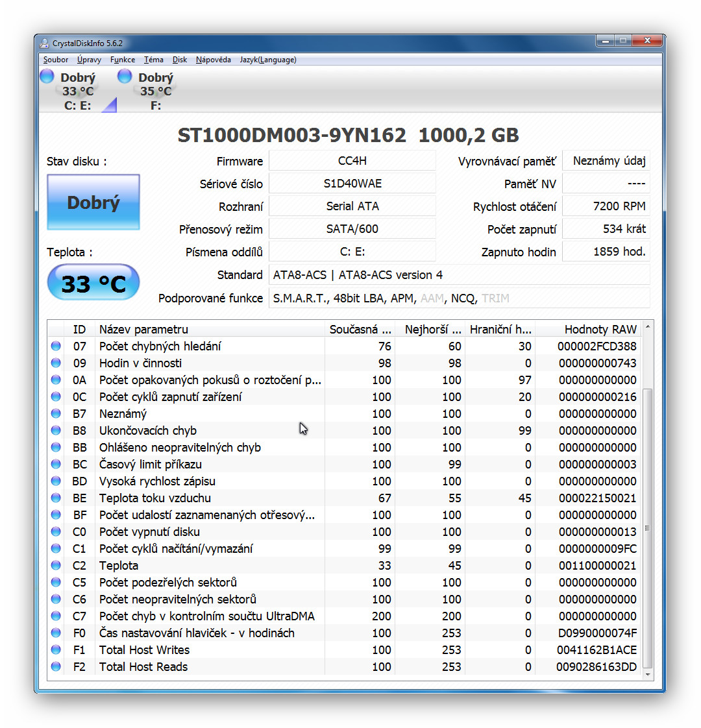Click the 7200 RPM rotation speed field

coord(606,206)
